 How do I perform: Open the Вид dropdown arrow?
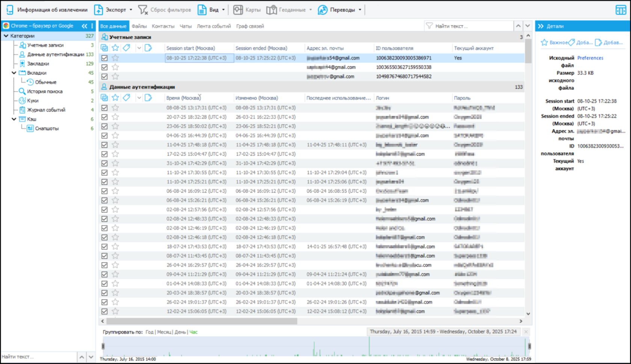223,10
